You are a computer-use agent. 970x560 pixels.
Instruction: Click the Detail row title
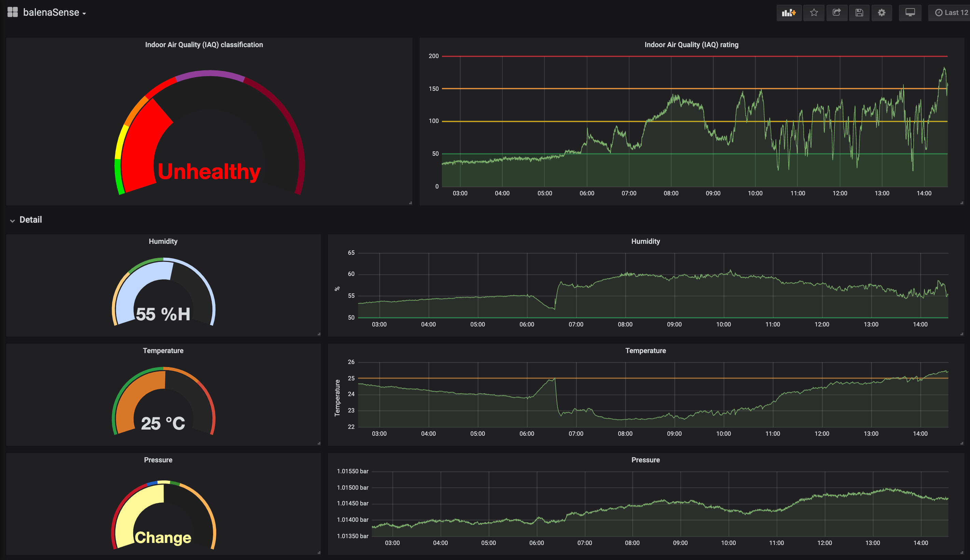pos(31,220)
